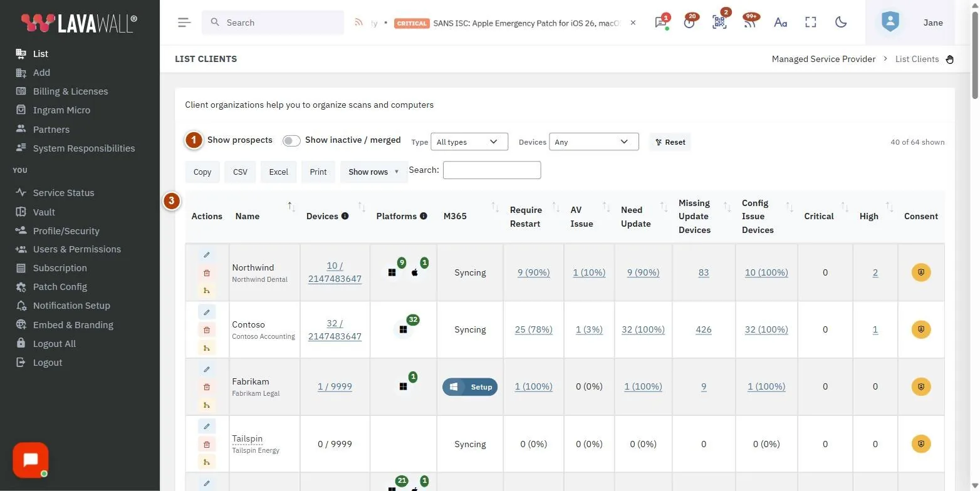The image size is (980, 491).
Task: Click the Fabrikam consent shield badge
Action: 920,386
